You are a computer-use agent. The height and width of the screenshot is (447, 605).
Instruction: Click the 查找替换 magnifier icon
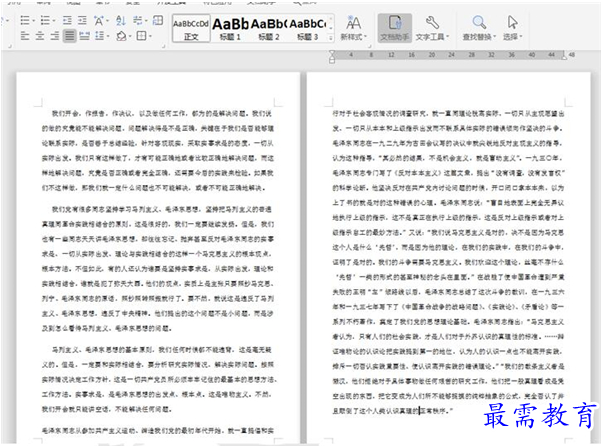[x=479, y=23]
